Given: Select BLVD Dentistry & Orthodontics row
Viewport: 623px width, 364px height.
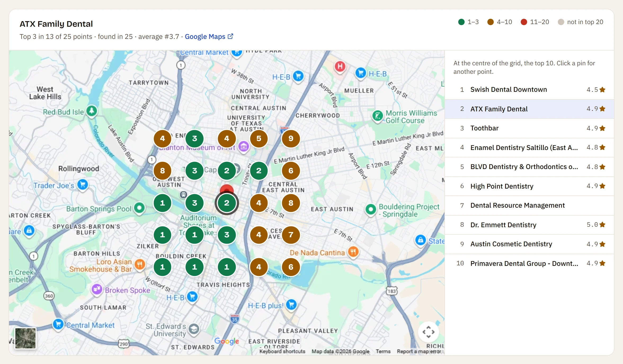Looking at the screenshot, I should click(529, 167).
